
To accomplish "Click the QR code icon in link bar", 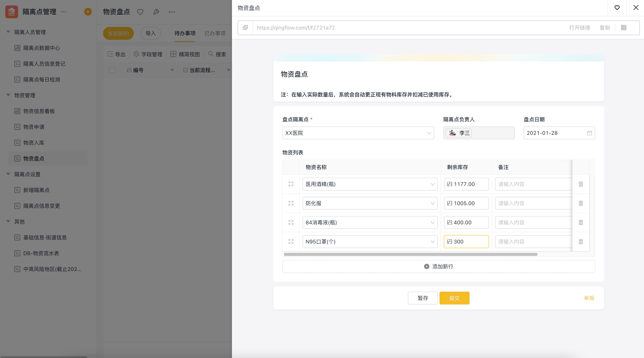I will [624, 27].
